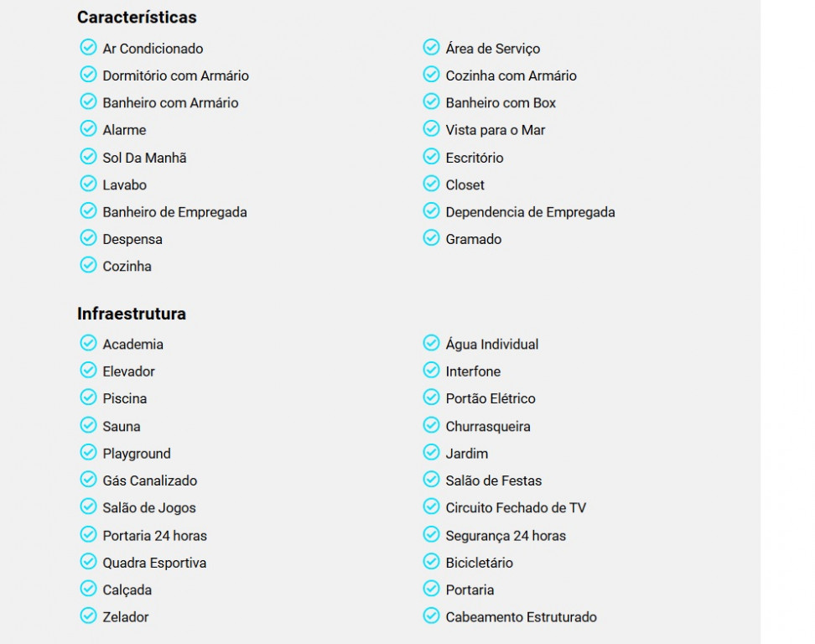Select the Dormitório com Armário text
This screenshot has height=644, width=815.
(x=176, y=75)
